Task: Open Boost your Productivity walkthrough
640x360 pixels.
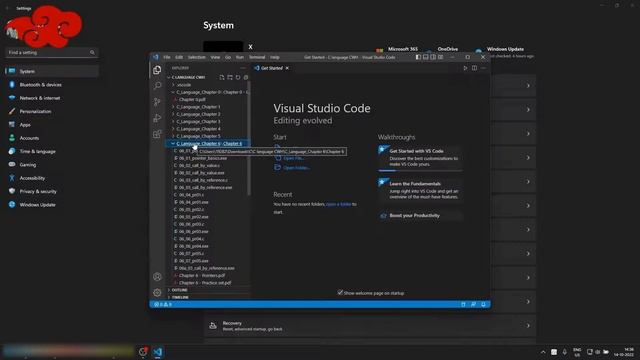Action: [420, 216]
